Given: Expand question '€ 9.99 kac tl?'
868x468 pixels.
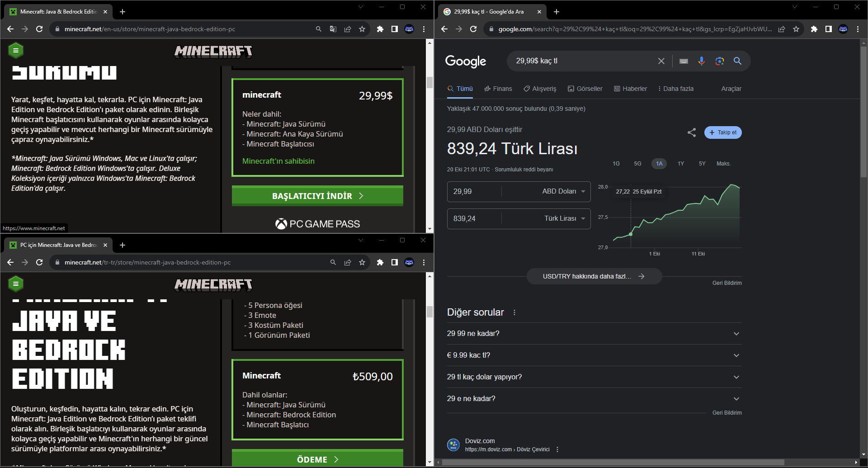Looking at the screenshot, I should 594,355.
